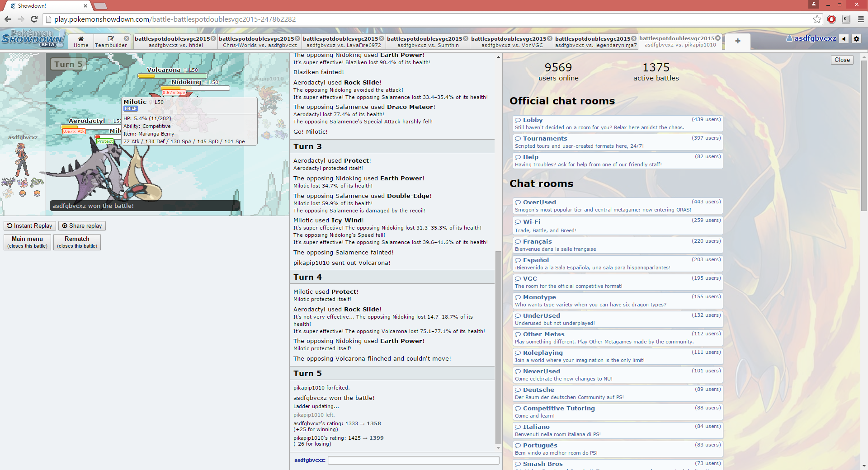Open the asdfgbvcxz username menu
868x470 pixels.
pos(811,38)
